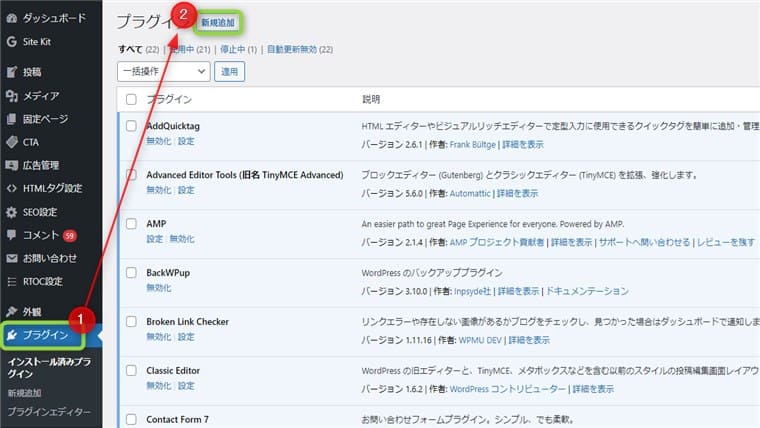Open Inpsyde社 author link
This screenshot has width=760, height=428.
click(473, 291)
